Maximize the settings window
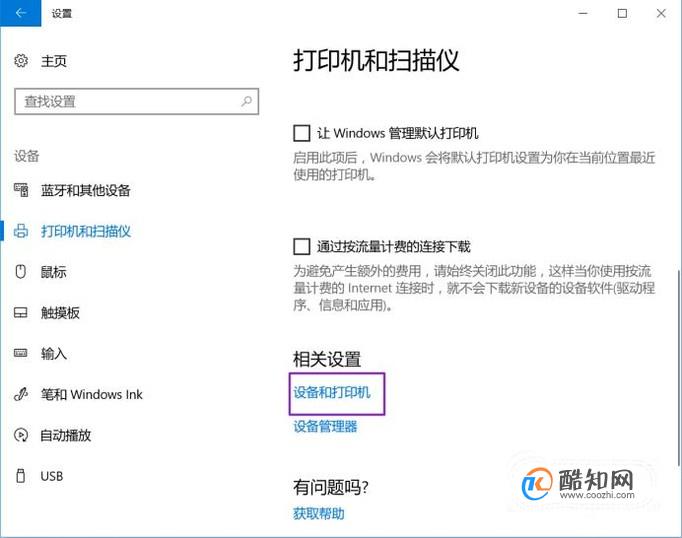The height and width of the screenshot is (538, 682). tap(622, 13)
